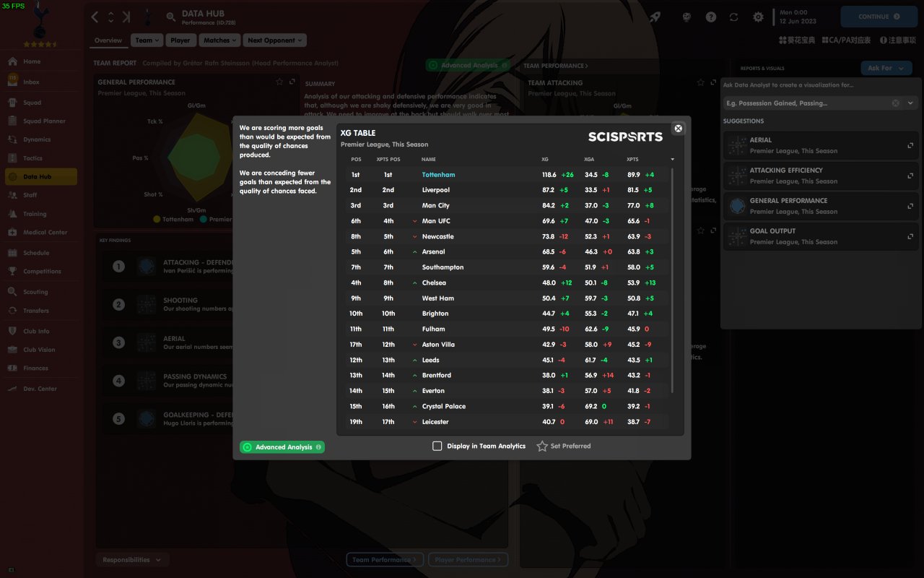Open the up/down navigation chevron in top bar
This screenshot has width=924, height=578.
pos(111,17)
